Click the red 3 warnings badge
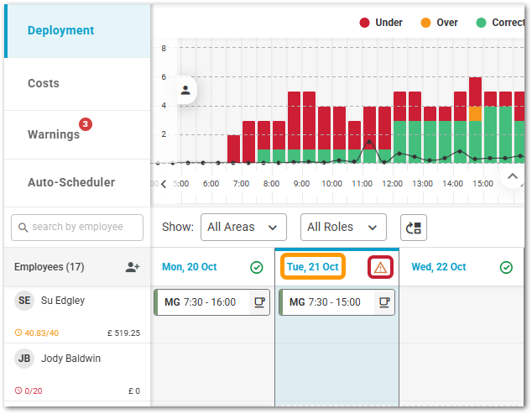This screenshot has height=414, width=532. 86,124
